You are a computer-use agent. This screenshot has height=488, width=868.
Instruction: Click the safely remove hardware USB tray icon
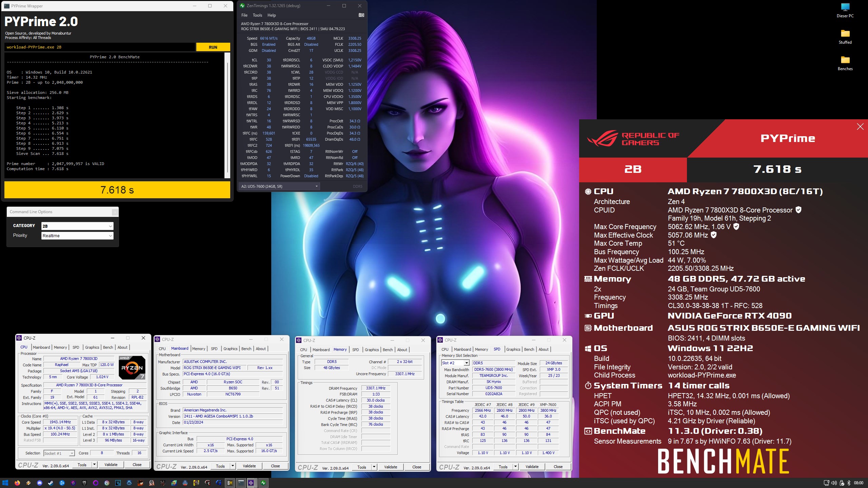click(842, 483)
